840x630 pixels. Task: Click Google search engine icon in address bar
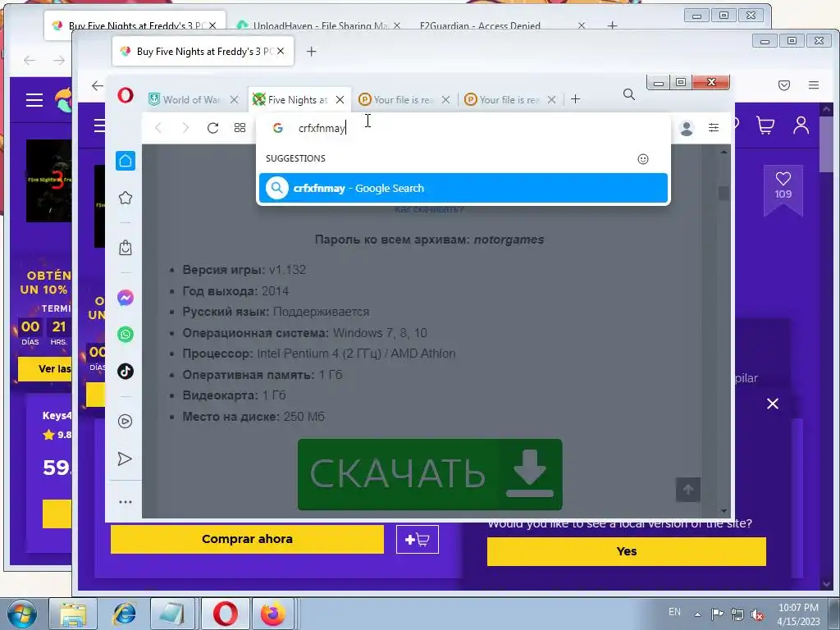277,128
